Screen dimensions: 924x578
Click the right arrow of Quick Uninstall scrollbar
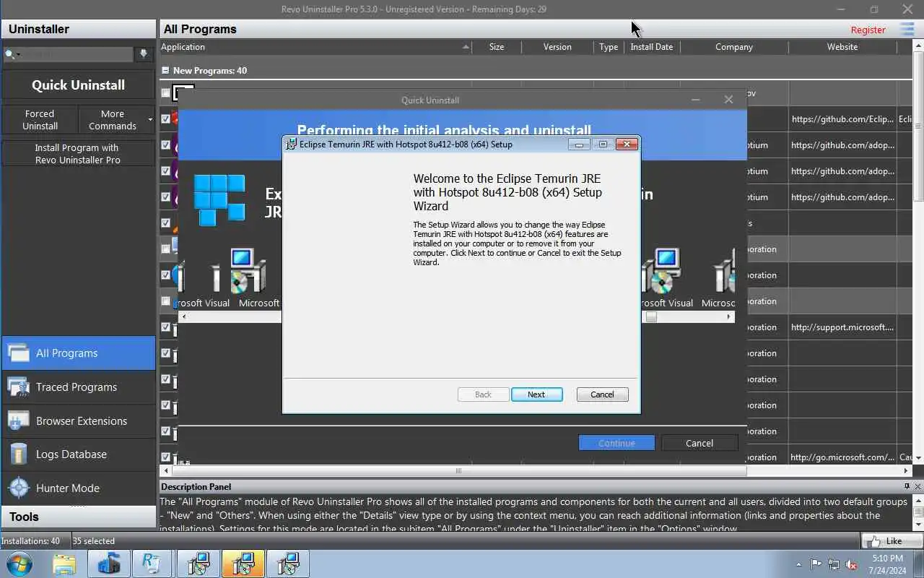point(728,316)
